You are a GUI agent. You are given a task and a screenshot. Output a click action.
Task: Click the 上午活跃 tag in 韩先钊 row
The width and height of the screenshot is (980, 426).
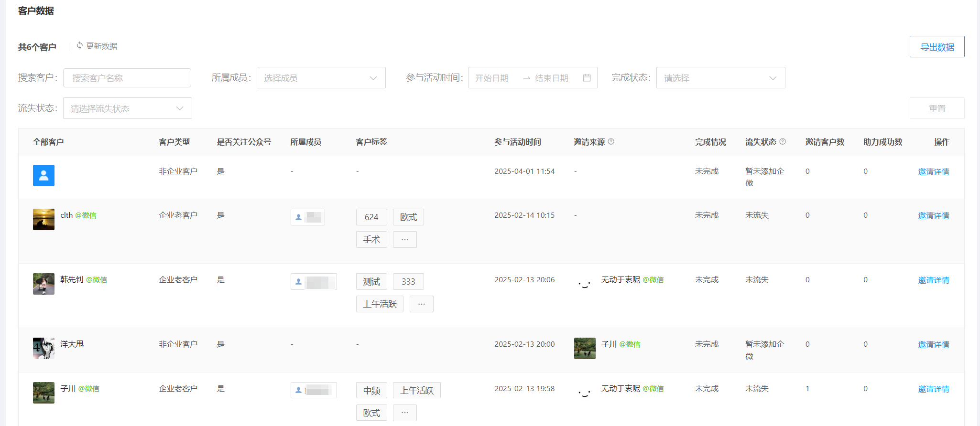point(380,304)
